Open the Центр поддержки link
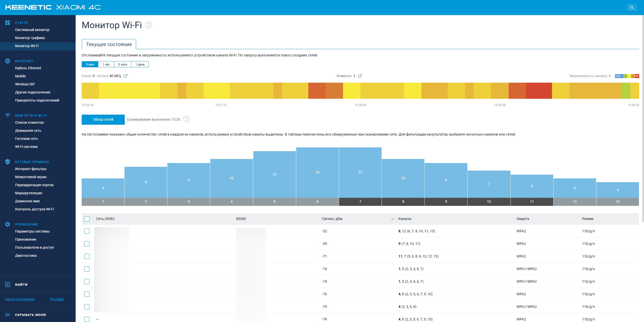Viewport: 644px width, 322px height. pos(20,299)
